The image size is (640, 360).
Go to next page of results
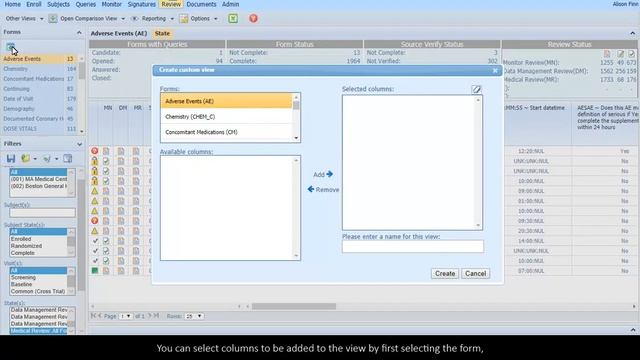click(149, 316)
